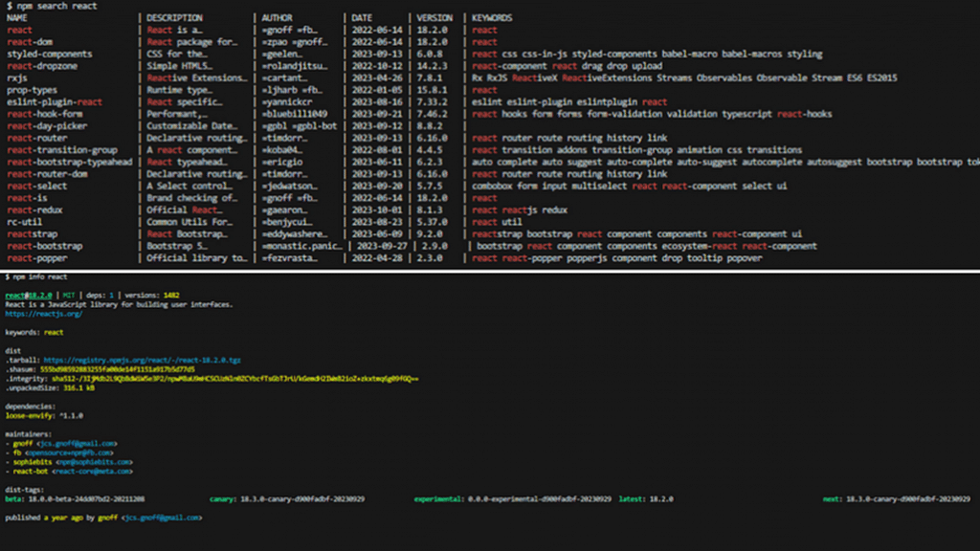Select the react-transition-group package name
The height and width of the screenshot is (551, 980).
click(62, 150)
